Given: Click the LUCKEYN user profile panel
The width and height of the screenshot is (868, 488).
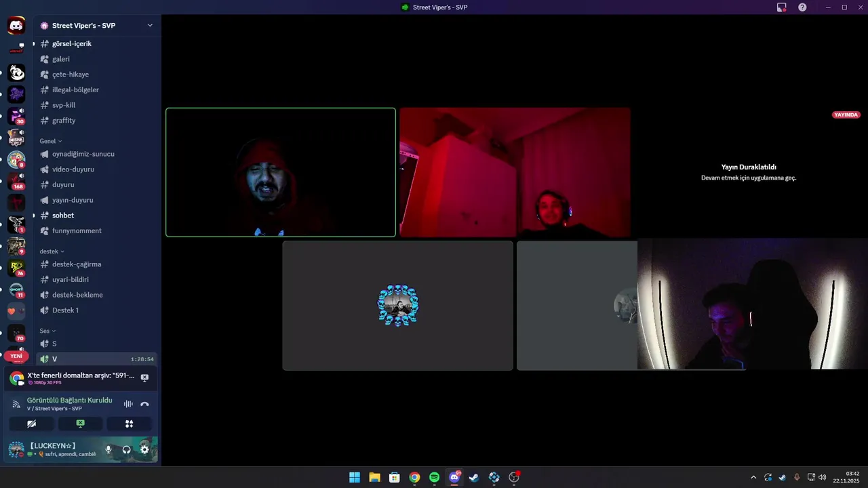Looking at the screenshot, I should (x=52, y=449).
